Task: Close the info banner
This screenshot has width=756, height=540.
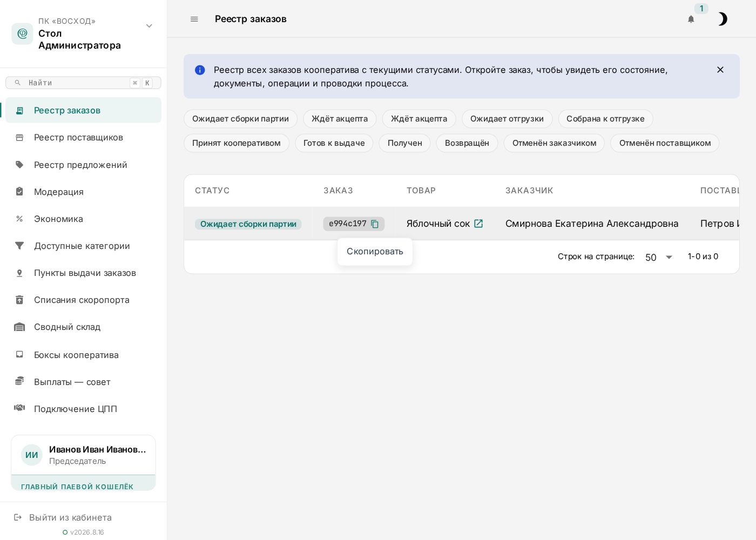Action: coord(720,70)
